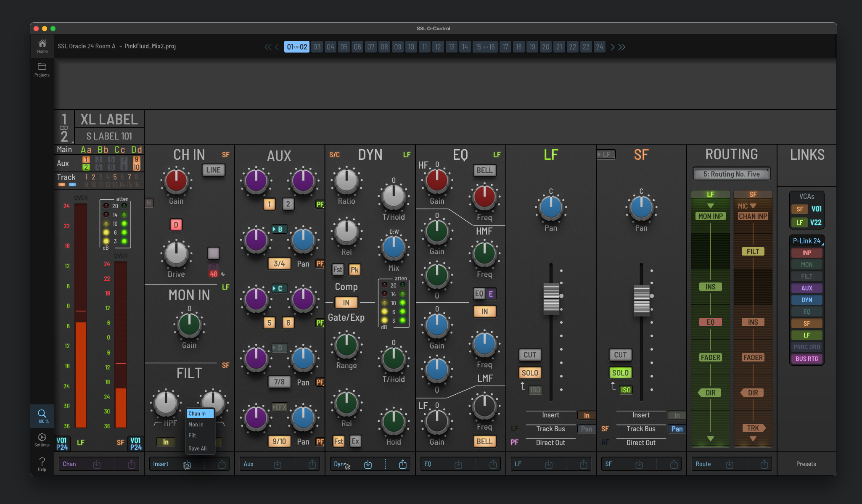862x504 pixels.
Task: Click Chan preset save/share icon
Action: (132, 464)
